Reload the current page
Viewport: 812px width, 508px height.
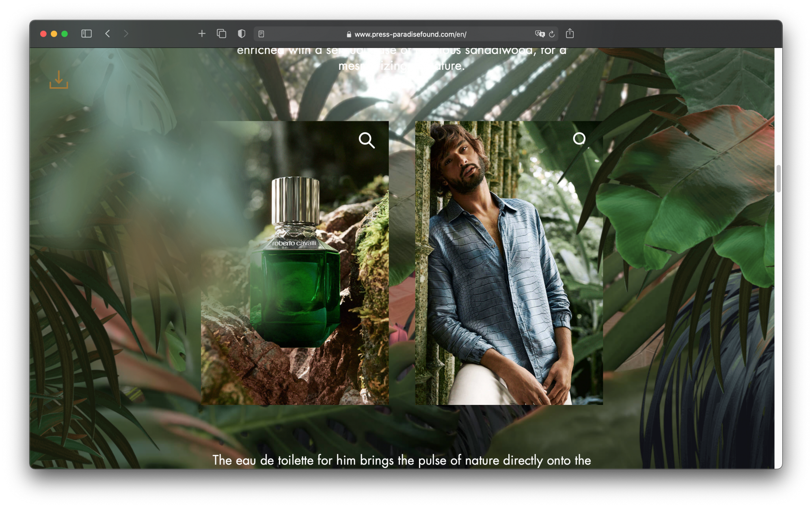tap(552, 34)
